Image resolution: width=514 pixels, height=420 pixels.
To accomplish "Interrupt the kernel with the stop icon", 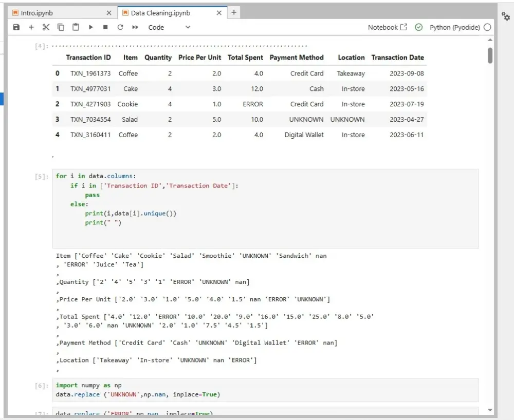I will [x=105, y=27].
